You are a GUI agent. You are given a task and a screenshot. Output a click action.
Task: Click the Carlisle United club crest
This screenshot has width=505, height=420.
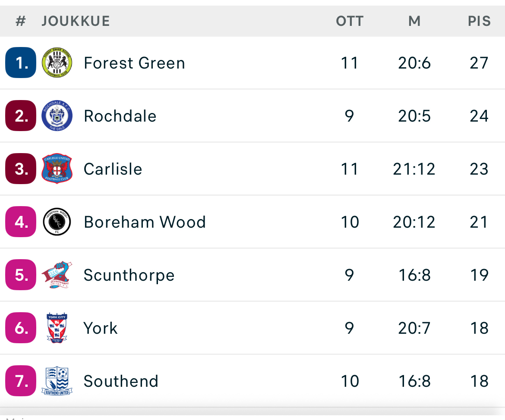click(x=57, y=169)
